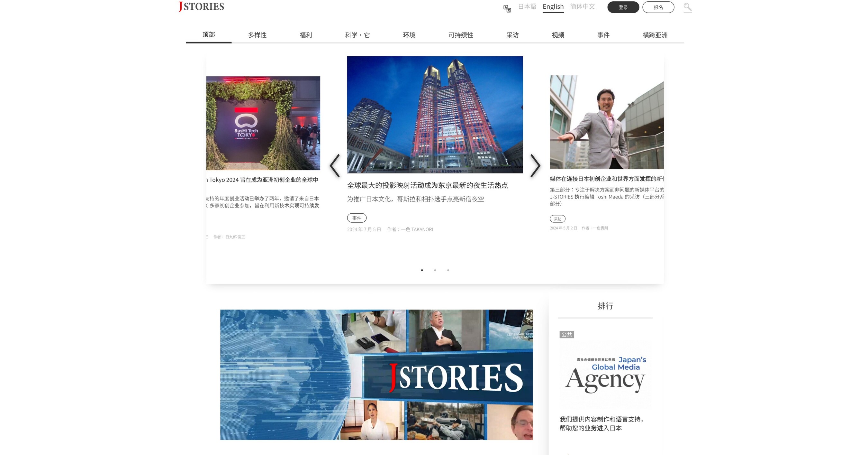Open the 视频 category dropdown
Screen dimensions: 868x455
[x=558, y=35]
